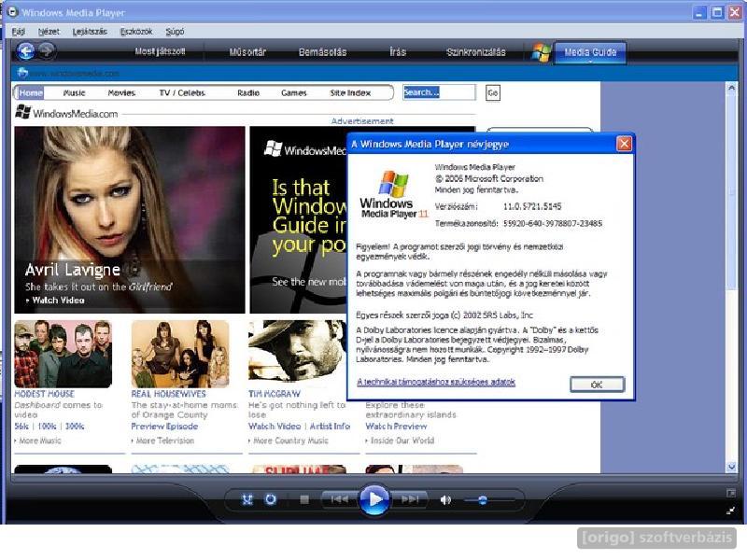Open the More Country Music link
Screen dimensions: 747x560
click(x=290, y=441)
